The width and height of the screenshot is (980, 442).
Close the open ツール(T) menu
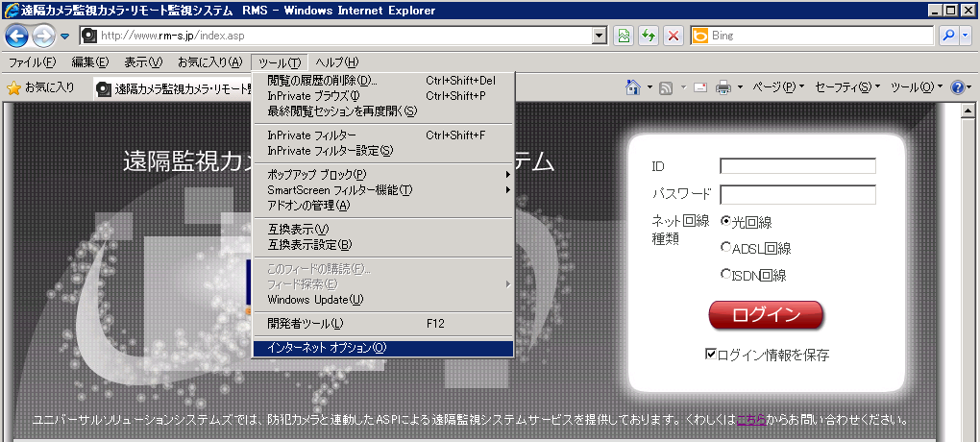click(x=280, y=62)
